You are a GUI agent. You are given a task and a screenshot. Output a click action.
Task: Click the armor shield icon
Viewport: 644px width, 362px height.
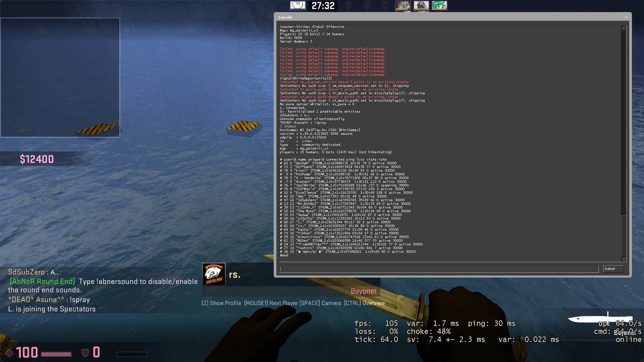click(85, 353)
